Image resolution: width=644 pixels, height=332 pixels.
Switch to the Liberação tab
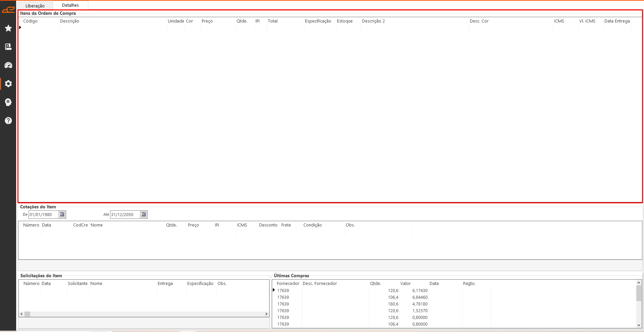(x=35, y=6)
